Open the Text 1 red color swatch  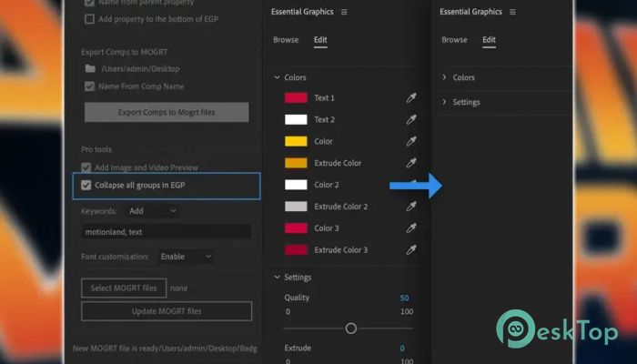[x=296, y=98]
